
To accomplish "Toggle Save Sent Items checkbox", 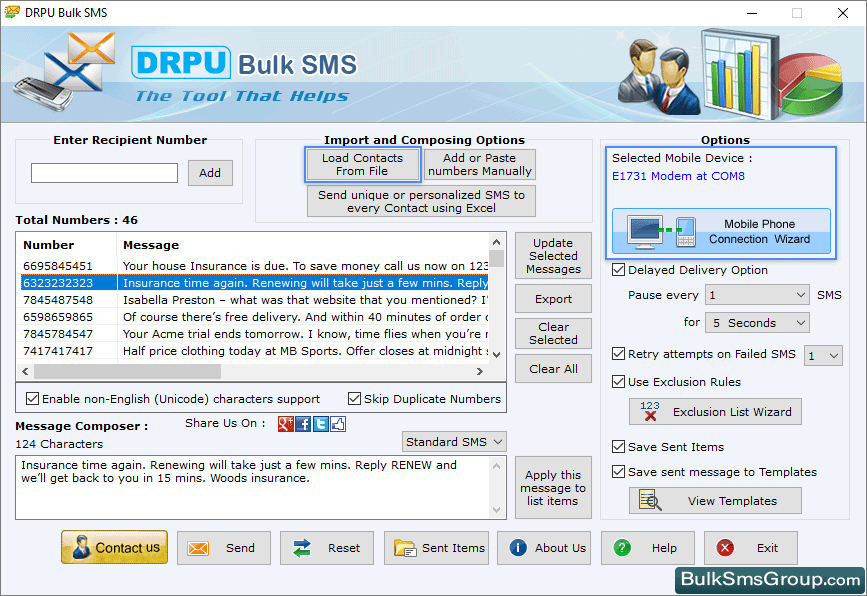I will [618, 446].
